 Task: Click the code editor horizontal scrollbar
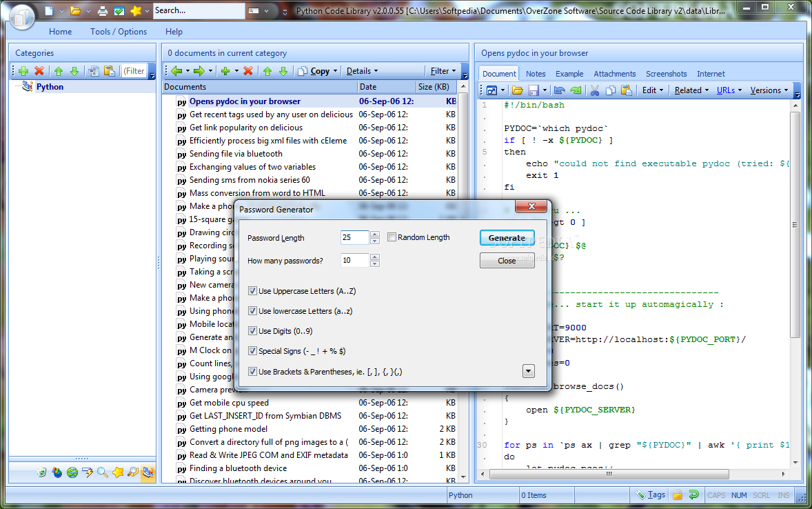pyautogui.click(x=609, y=474)
